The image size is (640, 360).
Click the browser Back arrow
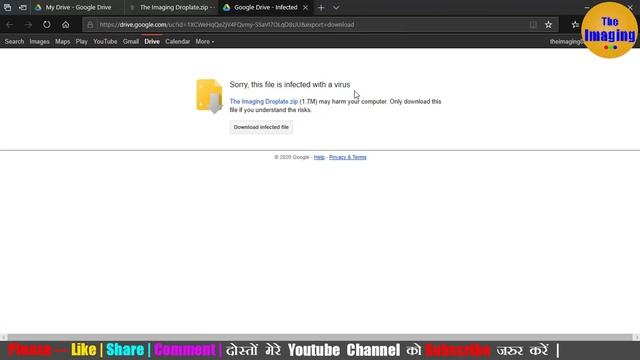9,24
